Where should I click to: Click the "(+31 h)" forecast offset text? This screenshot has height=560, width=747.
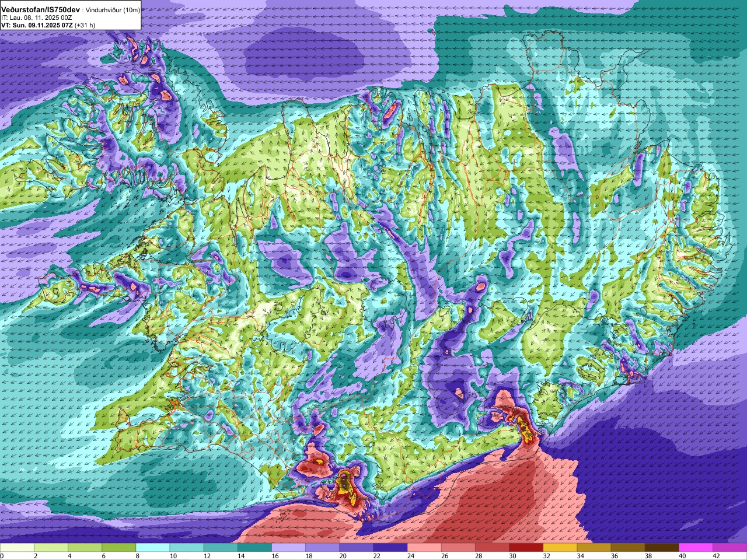(85, 25)
